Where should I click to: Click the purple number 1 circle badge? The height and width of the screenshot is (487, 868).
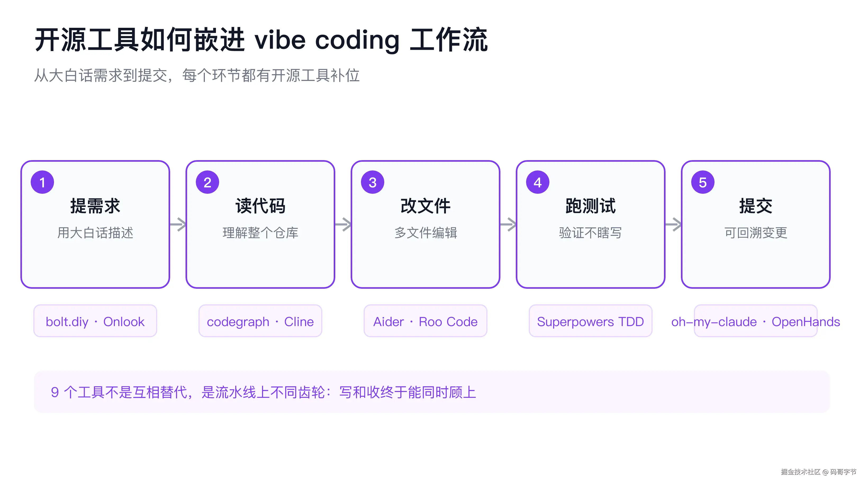pyautogui.click(x=42, y=182)
